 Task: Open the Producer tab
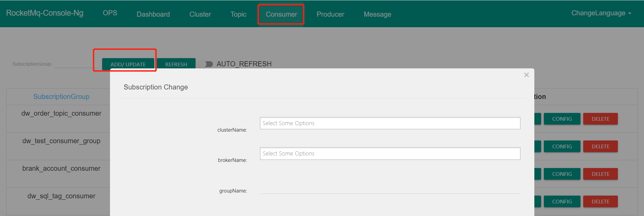point(330,14)
